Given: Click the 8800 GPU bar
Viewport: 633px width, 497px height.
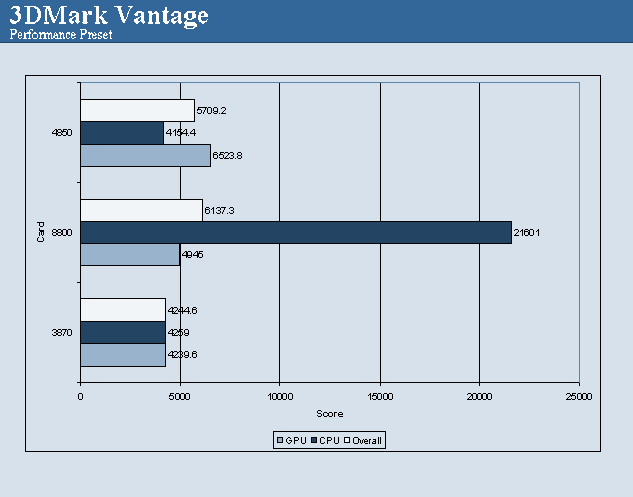Looking at the screenshot, I should (x=130, y=254).
